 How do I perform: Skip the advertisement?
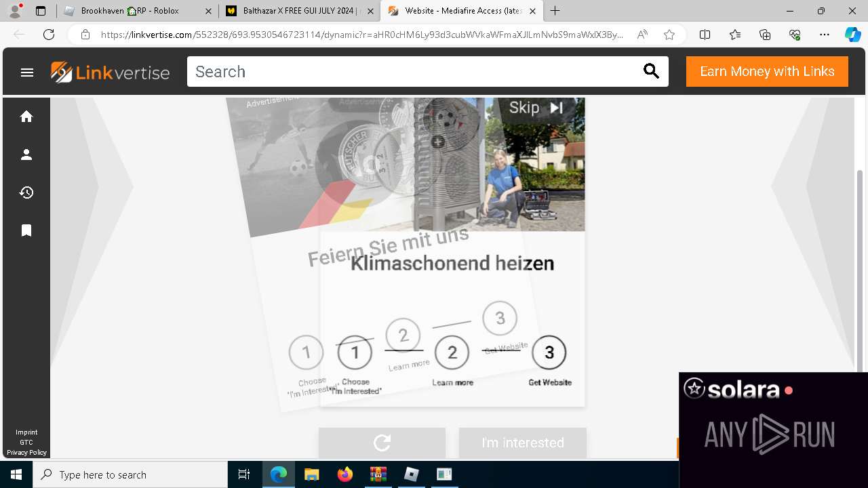click(536, 108)
